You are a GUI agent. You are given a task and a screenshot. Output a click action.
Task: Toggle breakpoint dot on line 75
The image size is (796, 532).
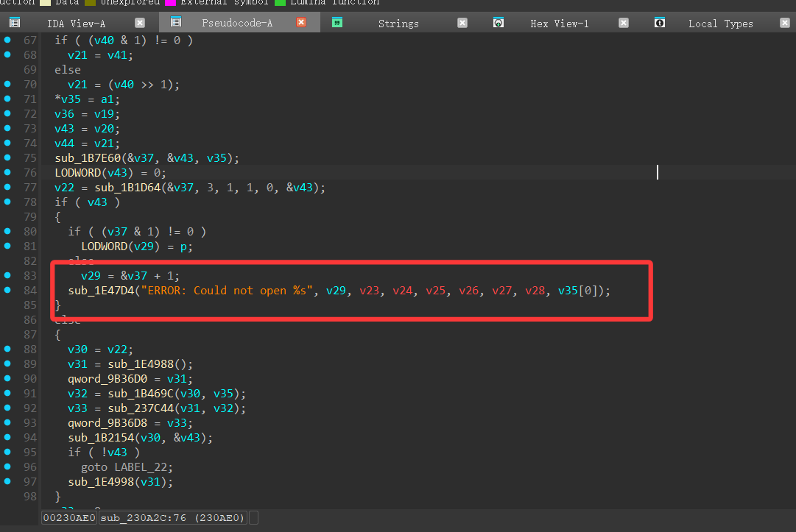click(x=7, y=157)
